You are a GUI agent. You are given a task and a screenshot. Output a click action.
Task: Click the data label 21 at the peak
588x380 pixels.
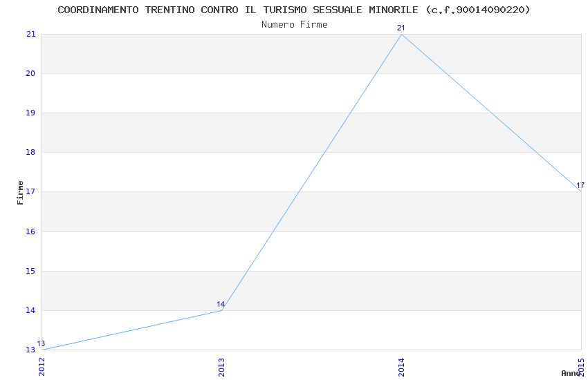401,28
